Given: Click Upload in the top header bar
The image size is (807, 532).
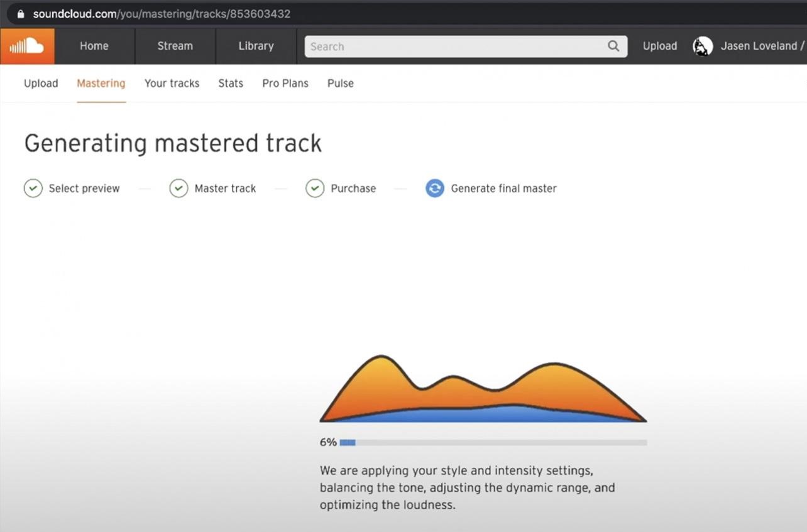Looking at the screenshot, I should pyautogui.click(x=660, y=46).
